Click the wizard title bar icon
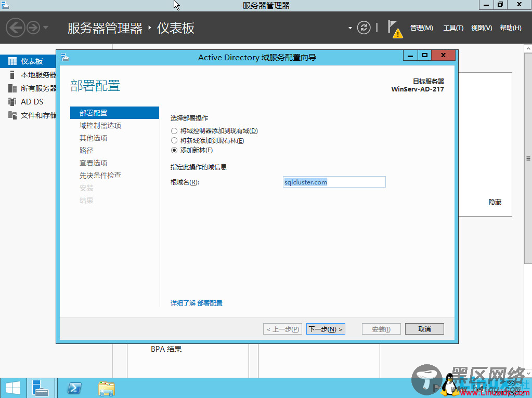The width and height of the screenshot is (532, 398). click(65, 58)
